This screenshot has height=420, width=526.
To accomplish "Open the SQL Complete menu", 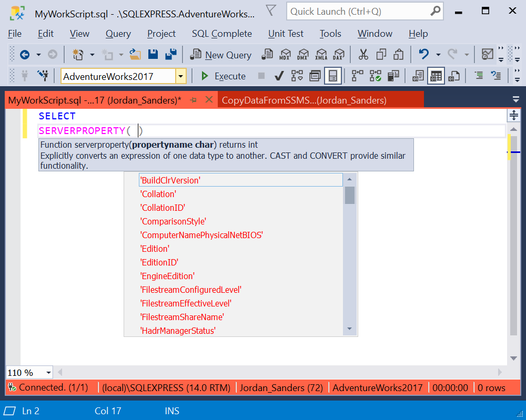I will pos(222,34).
